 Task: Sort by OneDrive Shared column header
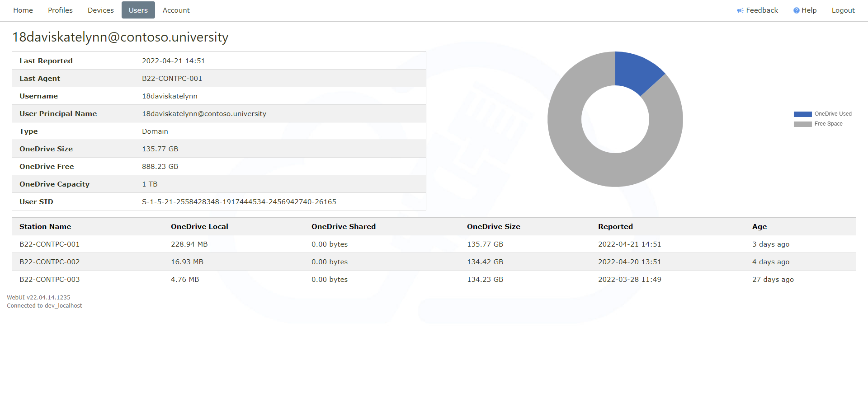pos(343,227)
